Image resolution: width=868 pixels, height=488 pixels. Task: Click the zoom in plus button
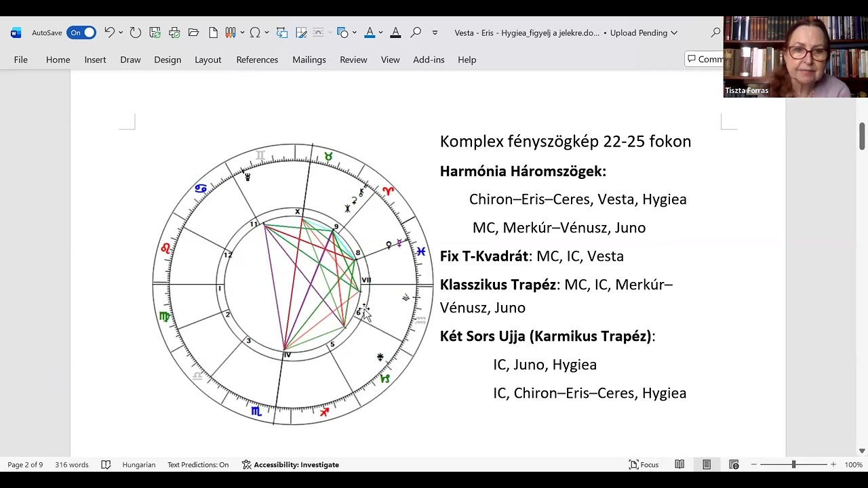(833, 465)
